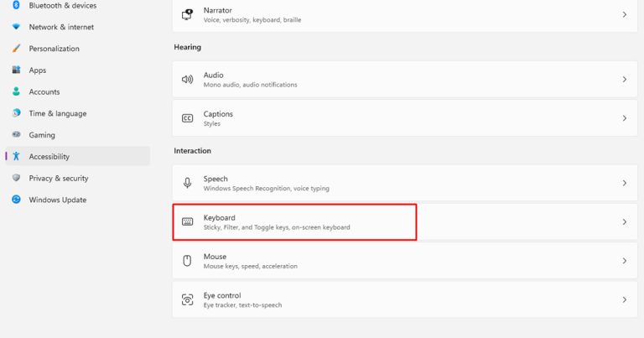The image size is (644, 338).
Task: Open Speech settings via its chevron arrow
Action: (624, 183)
